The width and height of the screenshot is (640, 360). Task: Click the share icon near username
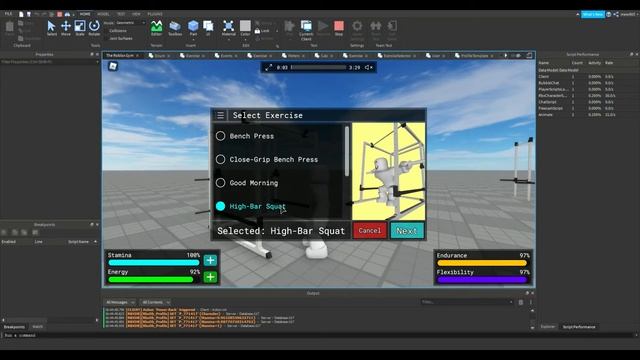616,14
